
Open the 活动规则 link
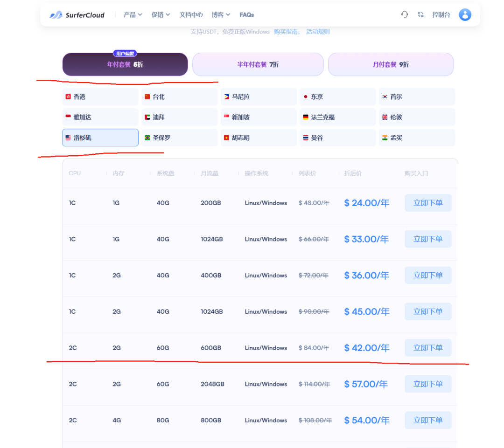(x=318, y=32)
